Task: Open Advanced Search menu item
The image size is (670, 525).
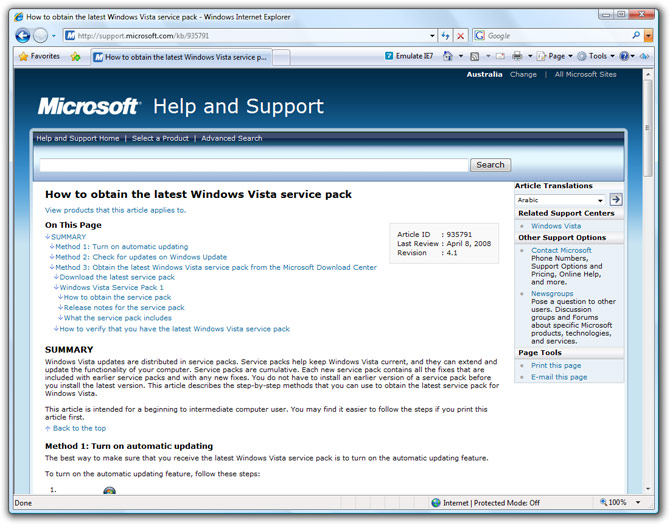Action: pos(232,138)
